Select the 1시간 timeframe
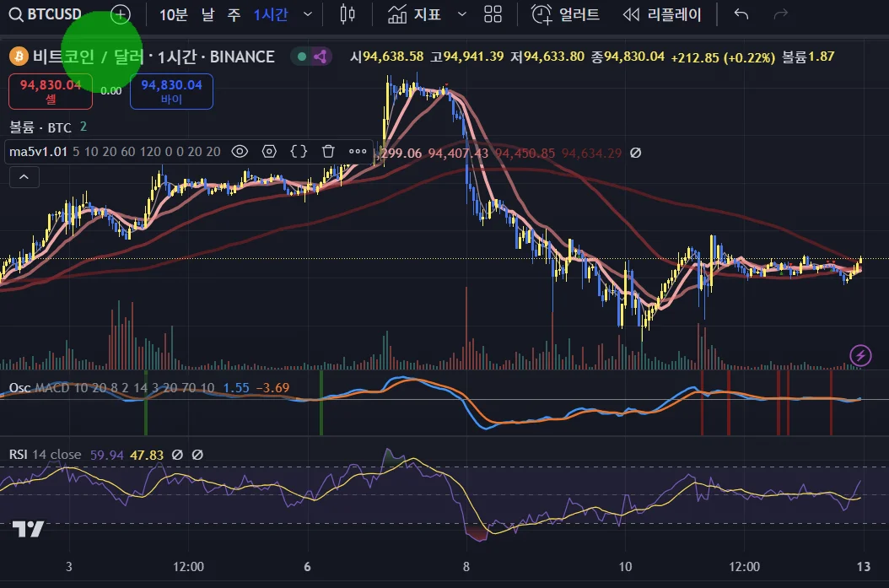Image resolution: width=889 pixels, height=588 pixels. coord(271,14)
